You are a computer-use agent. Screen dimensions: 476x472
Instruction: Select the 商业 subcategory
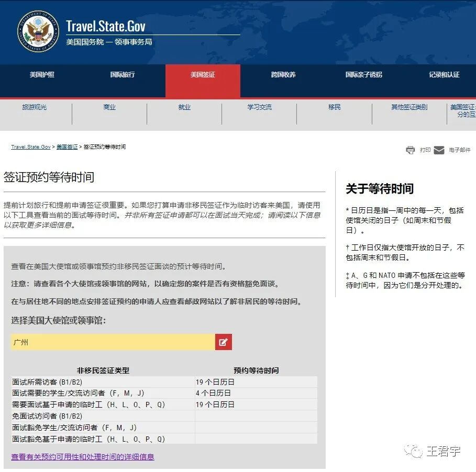(108, 107)
